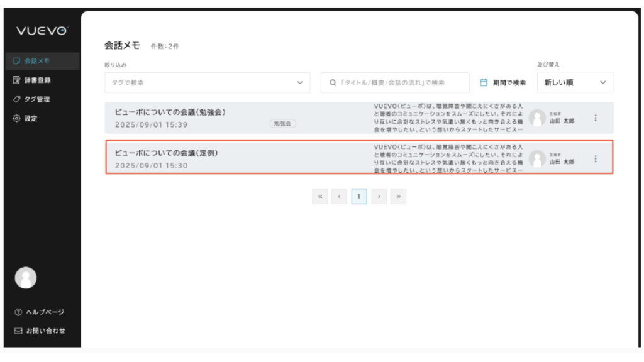Open three-dot menu for 定例 memo

pyautogui.click(x=596, y=158)
